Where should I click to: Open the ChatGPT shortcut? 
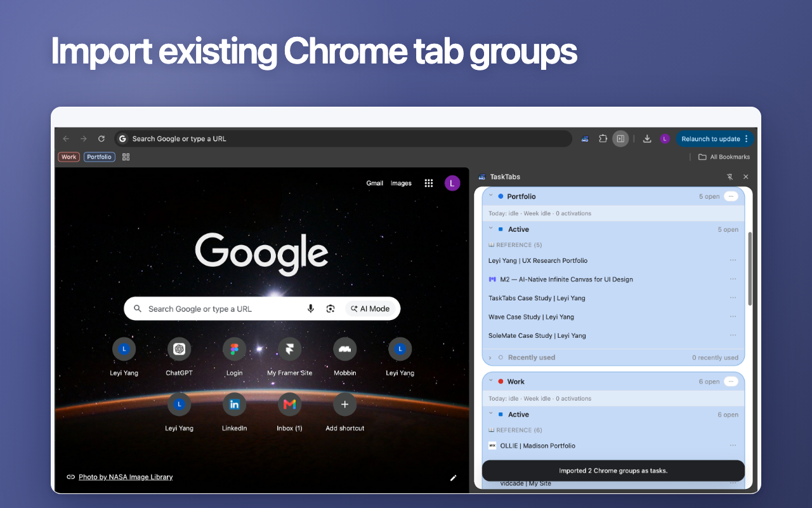click(179, 356)
